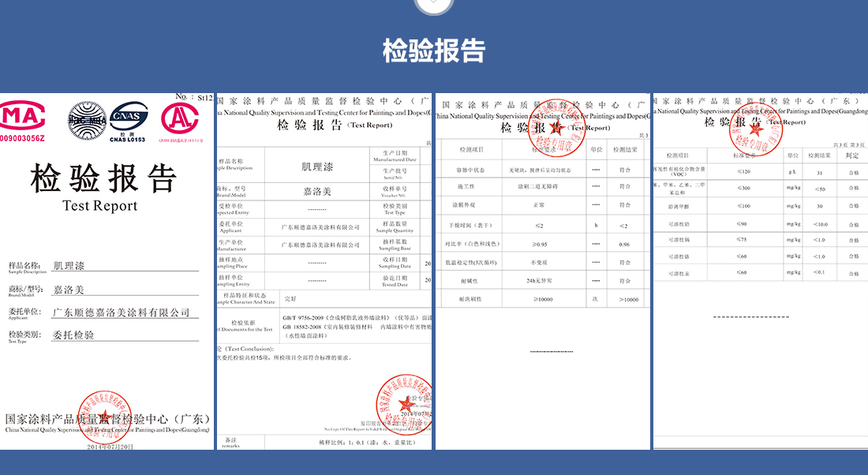Click the 干燥时间（表干）row label
This screenshot has height=475, width=868.
(470, 226)
